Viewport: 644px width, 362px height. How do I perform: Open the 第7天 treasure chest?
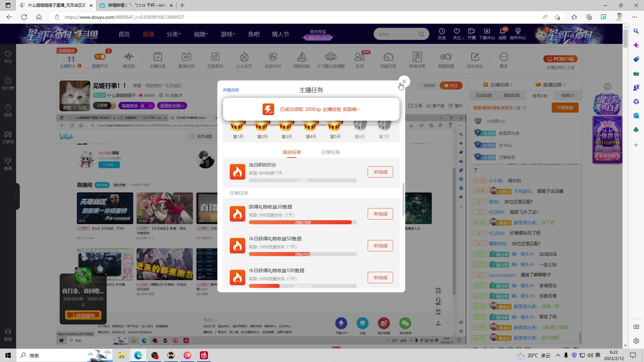(384, 126)
